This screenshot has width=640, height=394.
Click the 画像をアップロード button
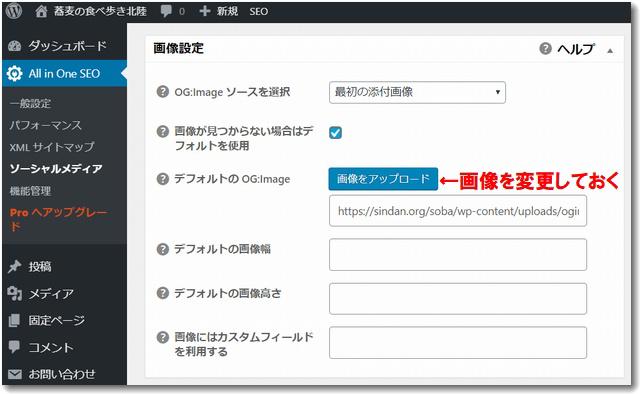383,179
